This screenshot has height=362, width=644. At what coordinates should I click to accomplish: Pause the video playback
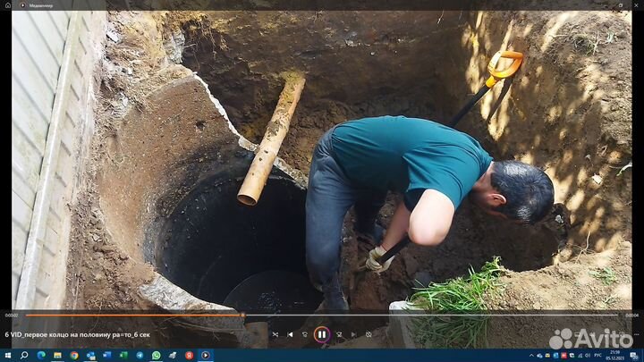pyautogui.click(x=321, y=335)
